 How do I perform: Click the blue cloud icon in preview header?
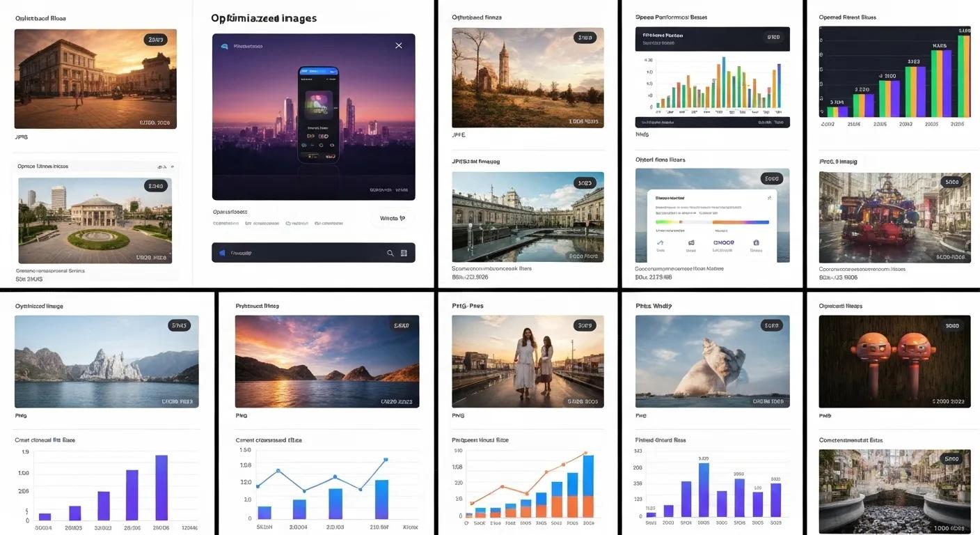coord(224,47)
